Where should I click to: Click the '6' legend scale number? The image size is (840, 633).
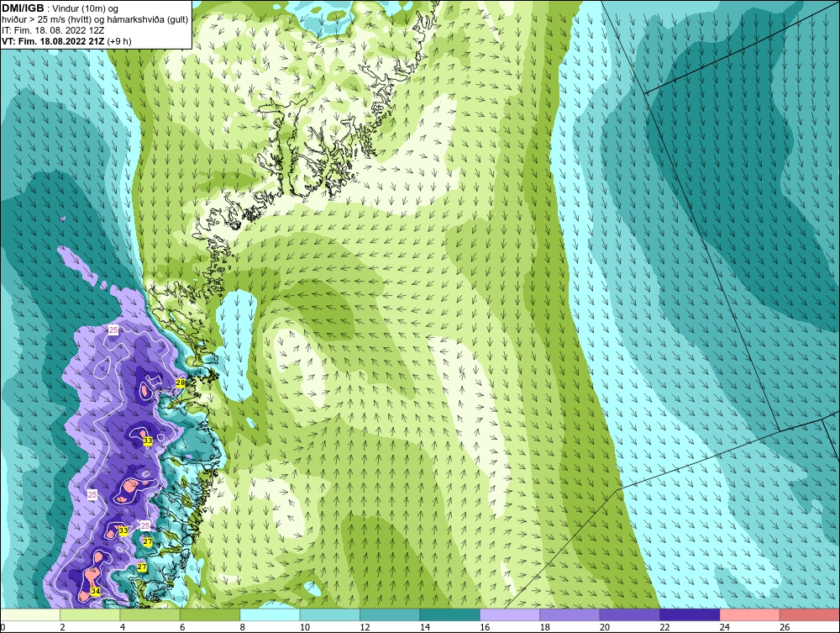point(182,627)
